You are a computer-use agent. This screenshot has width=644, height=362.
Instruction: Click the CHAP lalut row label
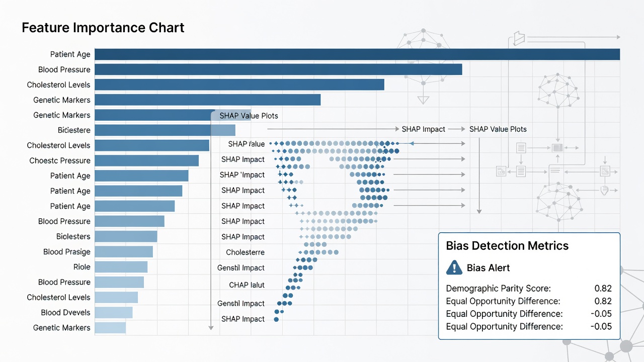[x=247, y=285]
